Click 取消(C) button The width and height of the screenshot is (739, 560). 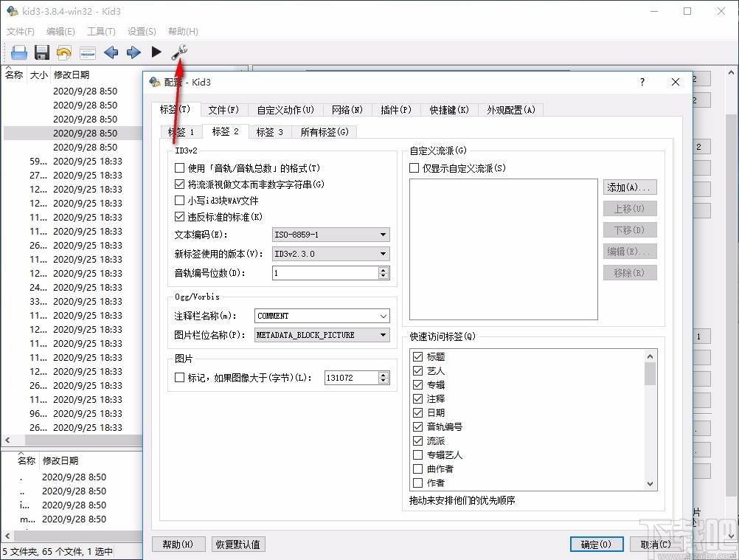[656, 545]
